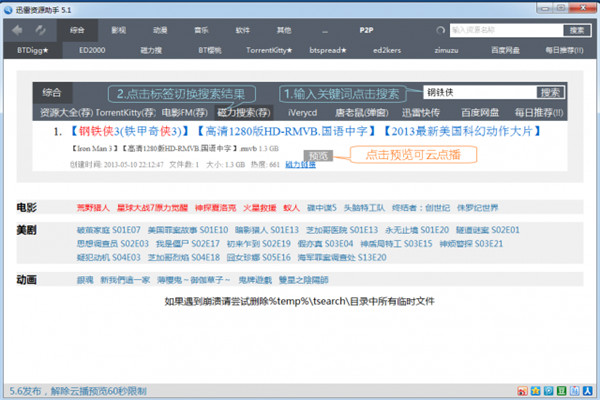
Task: Switch to the 综合 tab
Action: point(77,30)
